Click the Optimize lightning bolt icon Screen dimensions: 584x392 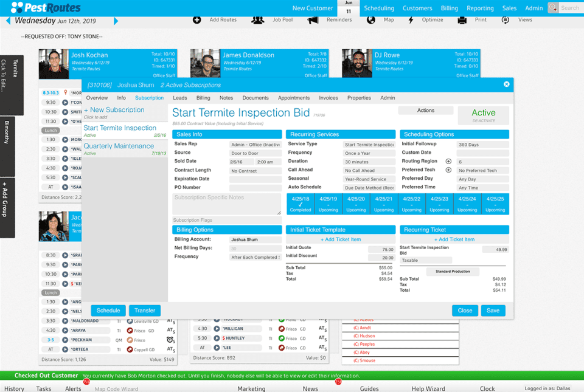click(x=411, y=19)
